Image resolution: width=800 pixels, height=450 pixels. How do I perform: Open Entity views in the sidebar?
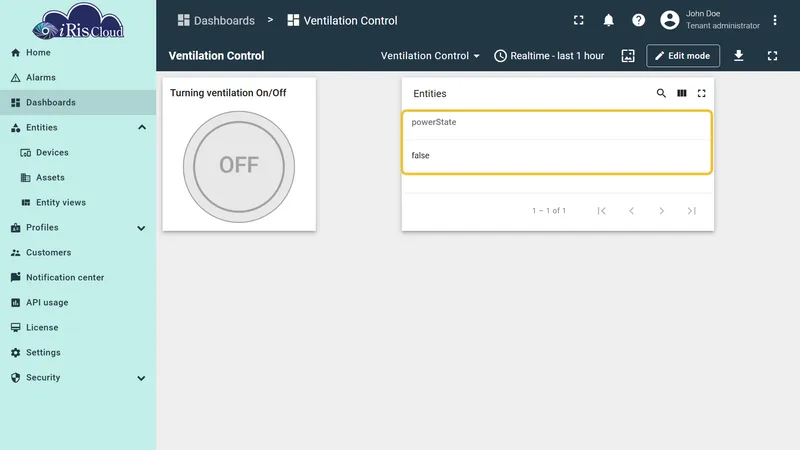click(x=78, y=203)
